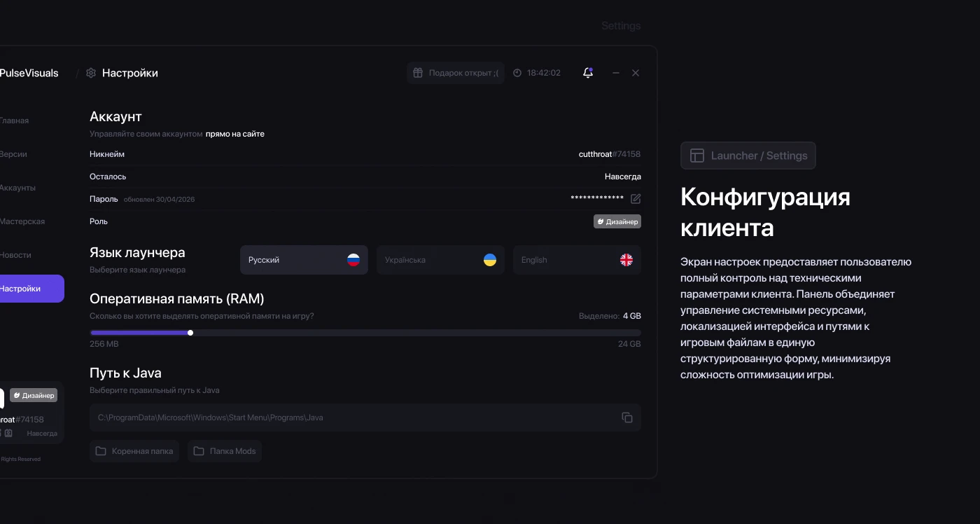Click the folder icon in Коренная папка

click(x=101, y=451)
